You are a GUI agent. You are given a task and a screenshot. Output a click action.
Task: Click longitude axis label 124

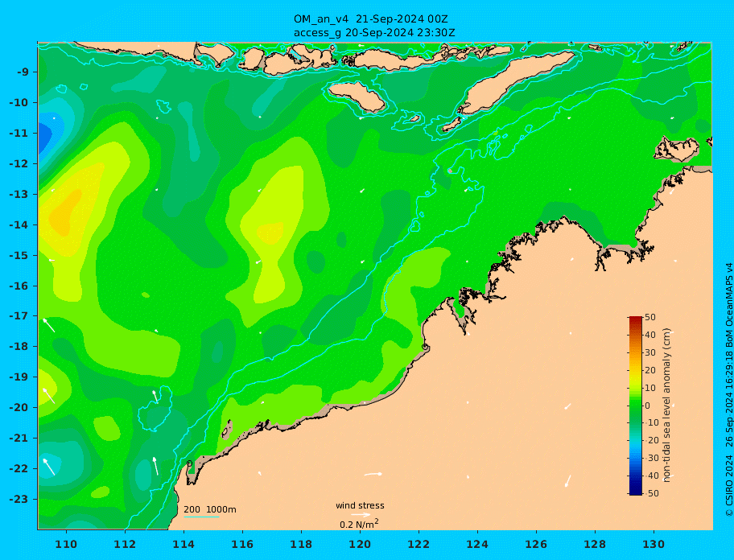coord(477,545)
